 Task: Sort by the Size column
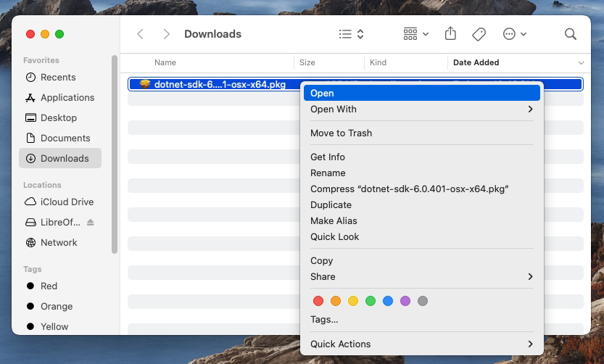pyautogui.click(x=307, y=62)
